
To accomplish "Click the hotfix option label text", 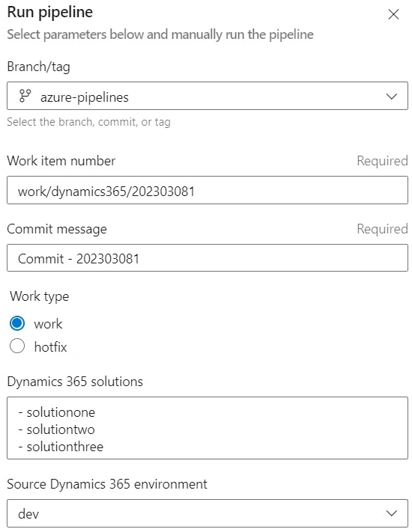I will click(x=51, y=346).
